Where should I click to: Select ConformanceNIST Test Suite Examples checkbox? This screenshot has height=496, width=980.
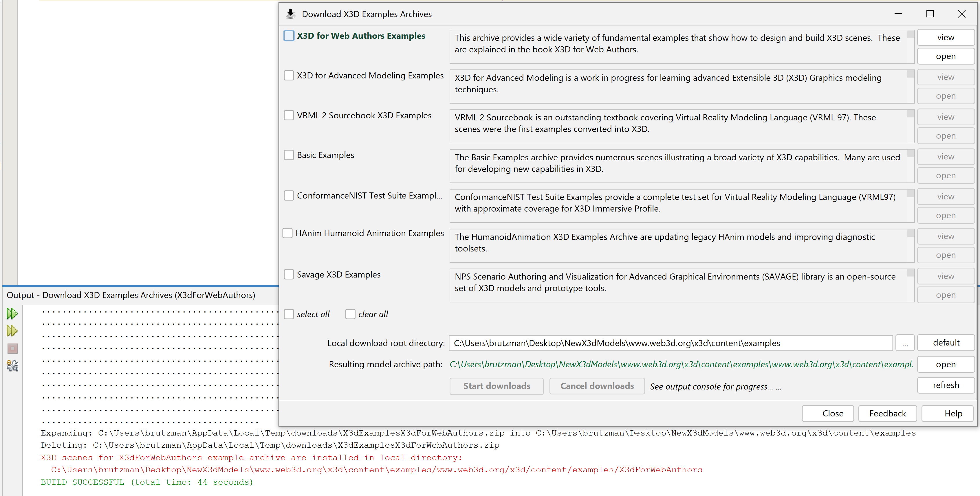[x=289, y=196]
